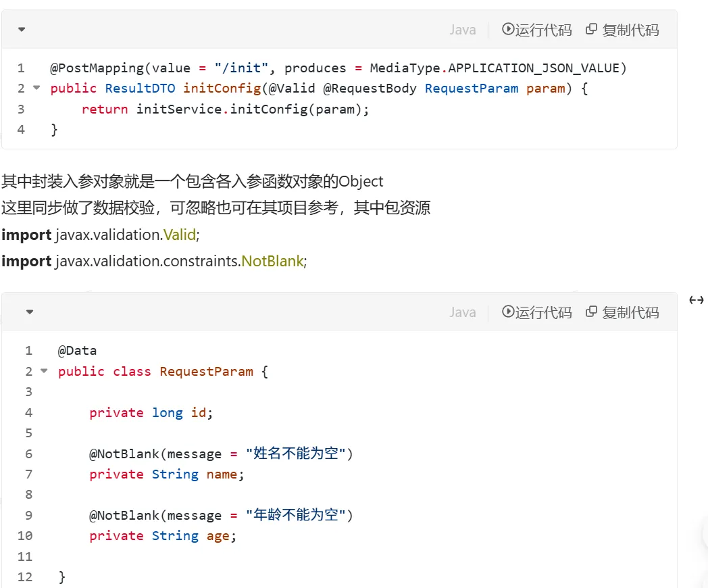Screen dimensions: 708x588
Task: Click the Java label on the RequestParam block
Action: pos(463,312)
